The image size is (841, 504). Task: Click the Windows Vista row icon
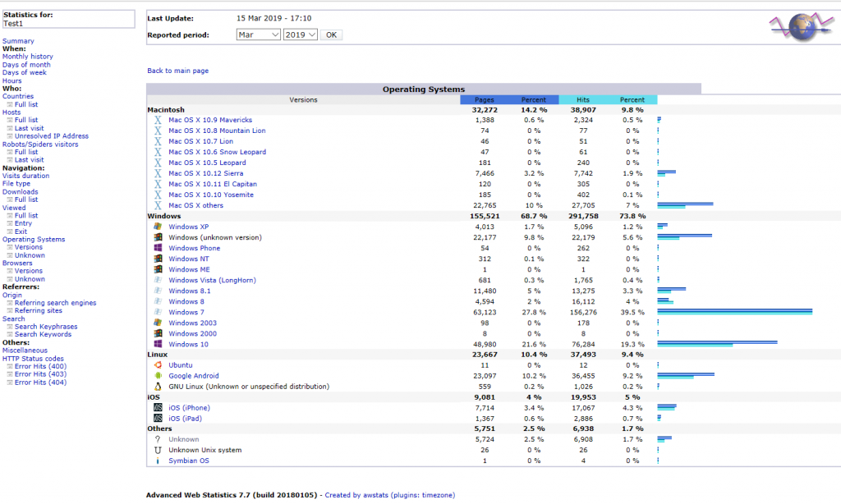(x=158, y=280)
